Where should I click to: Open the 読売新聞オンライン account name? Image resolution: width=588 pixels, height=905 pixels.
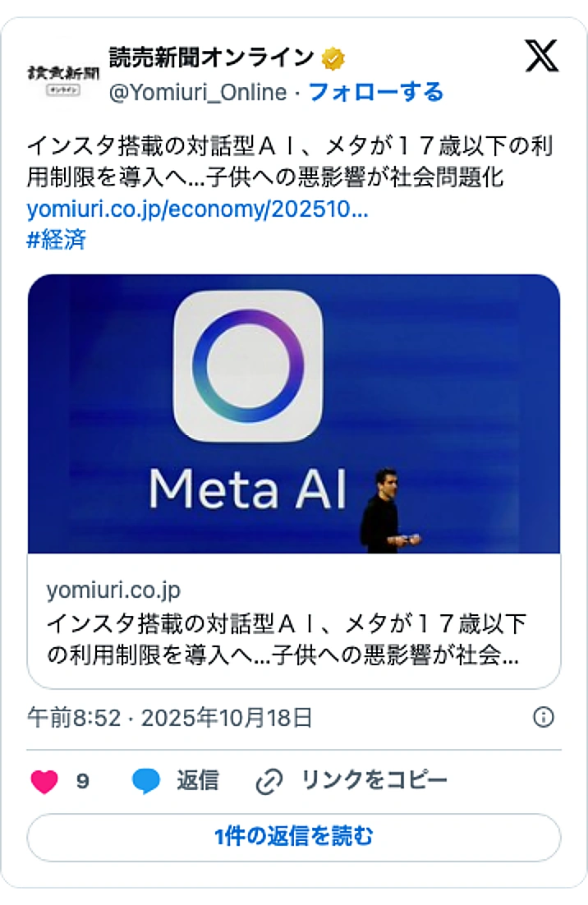click(211, 57)
